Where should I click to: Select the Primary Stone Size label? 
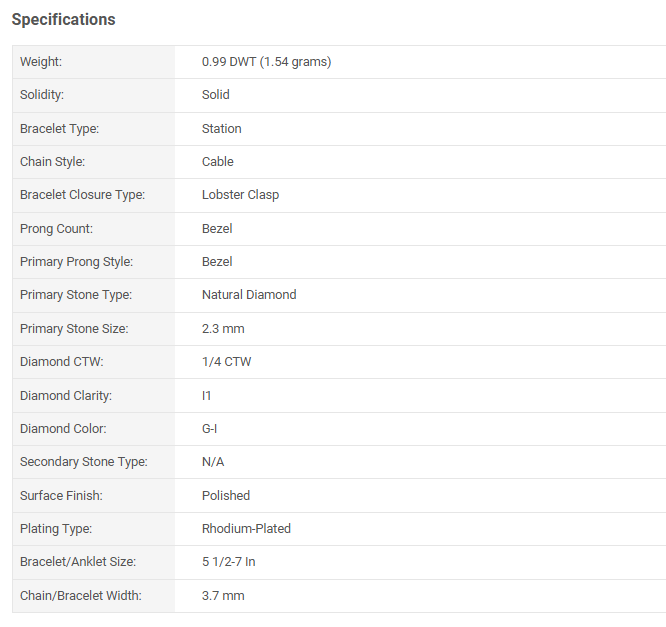coord(74,329)
